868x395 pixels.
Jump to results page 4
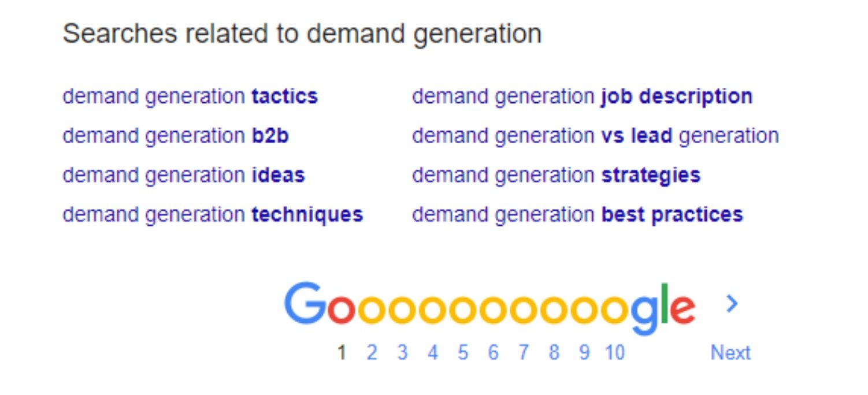433,352
